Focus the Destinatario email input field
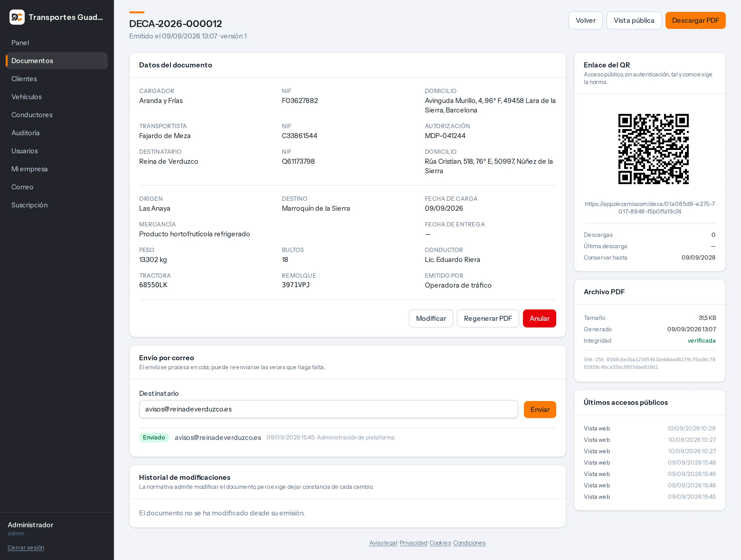Screen dimensions: 741x560 click(328, 409)
